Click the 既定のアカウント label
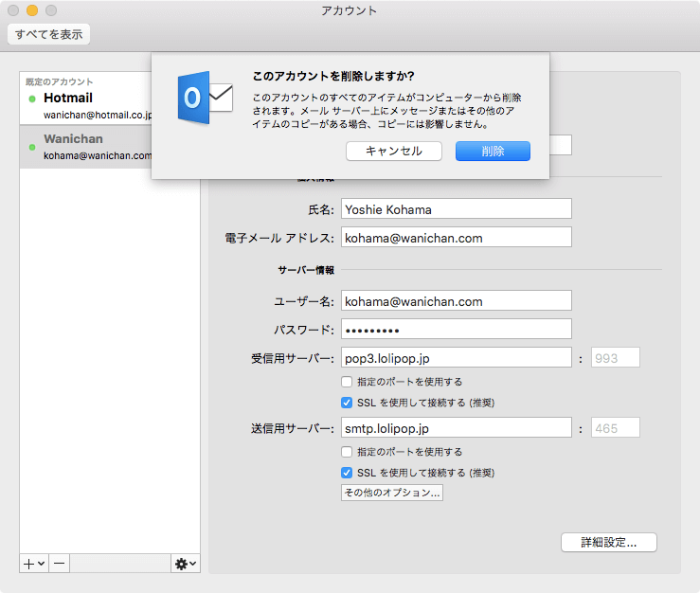700x593 pixels. tap(60, 81)
